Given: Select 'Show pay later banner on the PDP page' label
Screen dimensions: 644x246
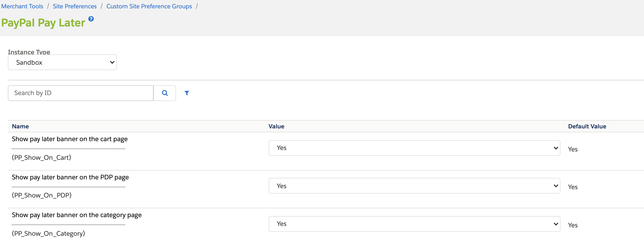Looking at the screenshot, I should click(70, 177).
